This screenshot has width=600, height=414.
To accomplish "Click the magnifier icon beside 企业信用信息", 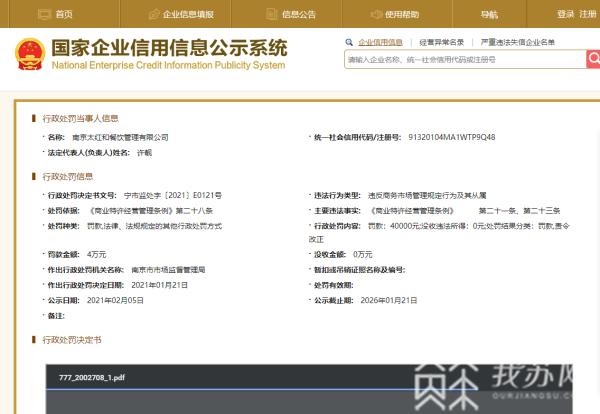I will tap(349, 42).
